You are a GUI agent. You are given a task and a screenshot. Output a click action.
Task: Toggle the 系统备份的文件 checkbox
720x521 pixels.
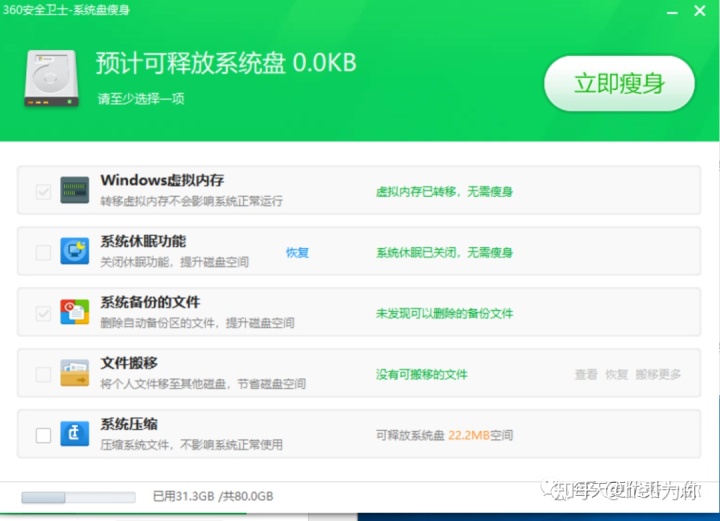point(43,314)
